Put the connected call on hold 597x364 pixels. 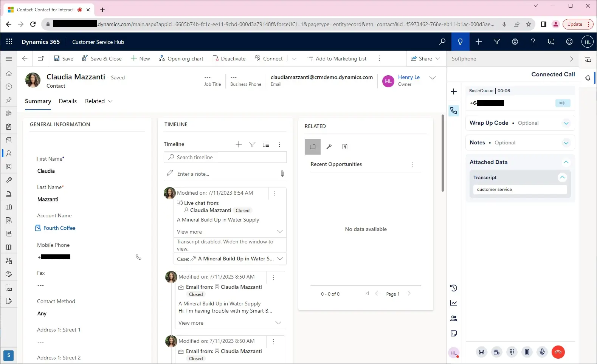(x=527, y=352)
